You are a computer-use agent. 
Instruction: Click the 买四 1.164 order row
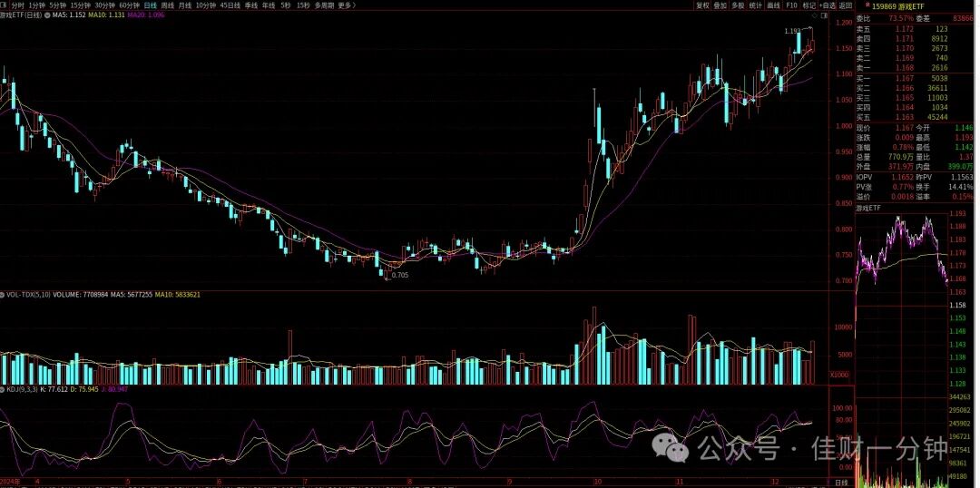click(x=902, y=107)
